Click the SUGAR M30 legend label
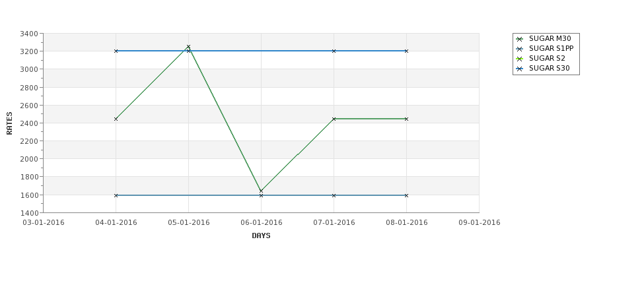 [x=550, y=38]
